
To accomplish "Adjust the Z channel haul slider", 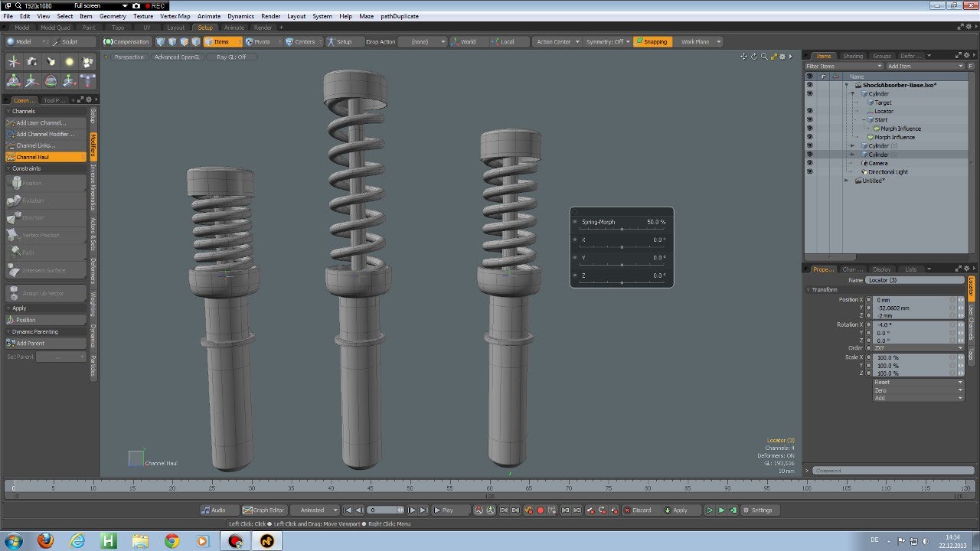I will click(x=622, y=282).
